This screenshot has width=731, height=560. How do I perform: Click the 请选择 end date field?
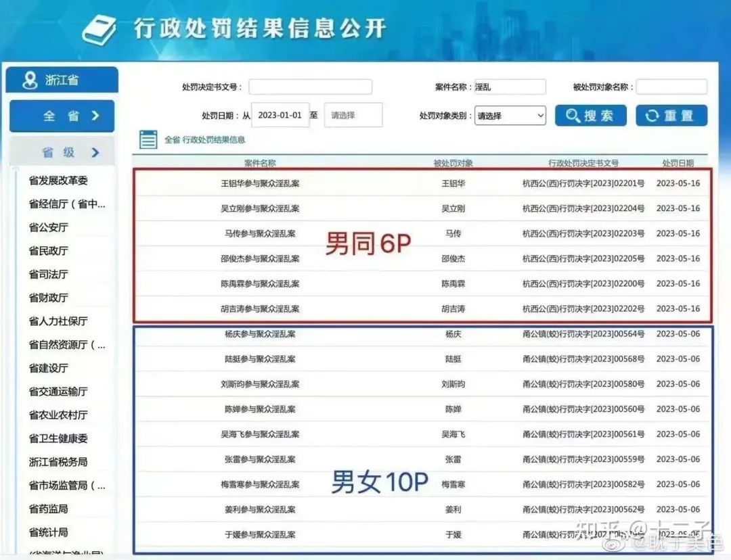353,115
